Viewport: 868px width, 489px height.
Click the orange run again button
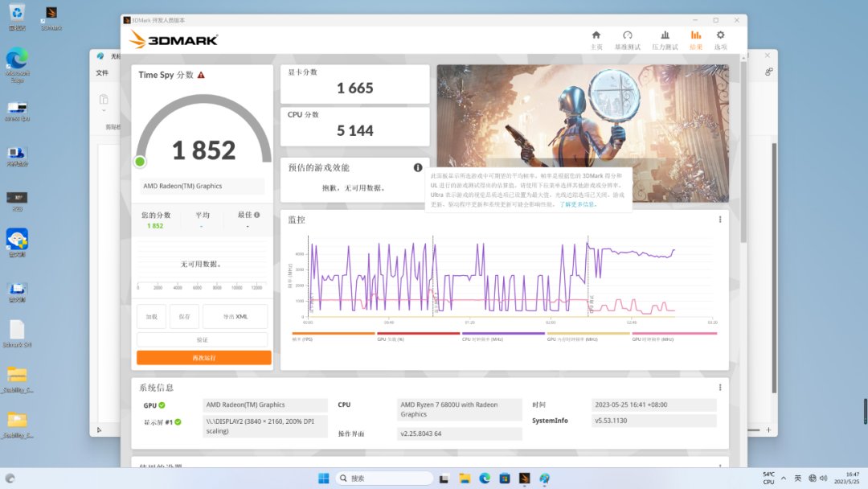(x=203, y=358)
